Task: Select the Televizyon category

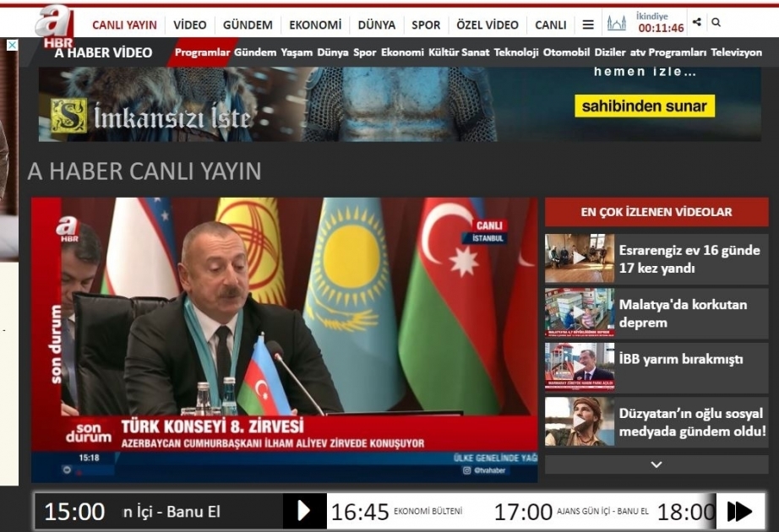Action: pyautogui.click(x=736, y=52)
